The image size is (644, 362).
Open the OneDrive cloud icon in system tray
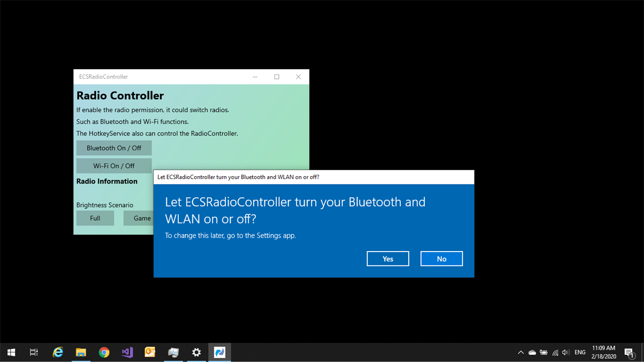point(532,352)
